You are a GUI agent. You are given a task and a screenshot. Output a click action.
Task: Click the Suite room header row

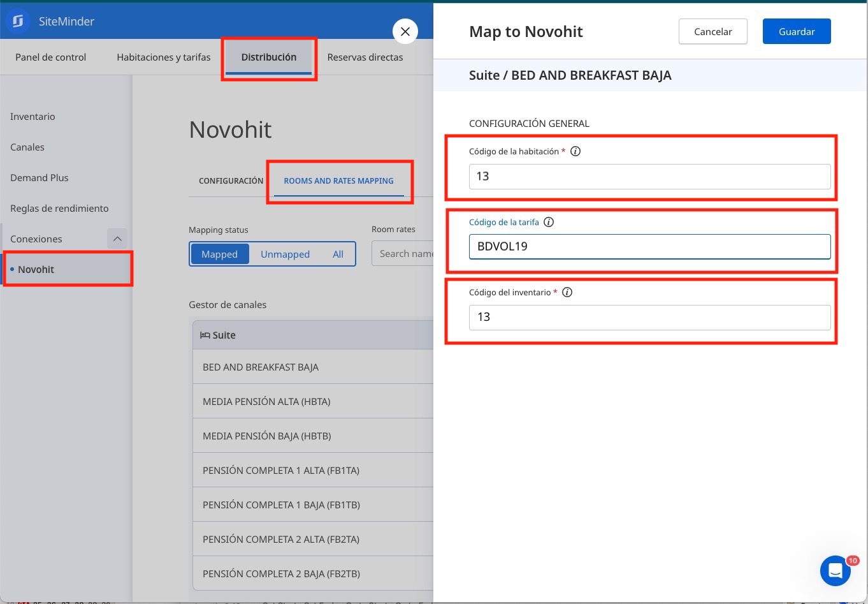(313, 335)
